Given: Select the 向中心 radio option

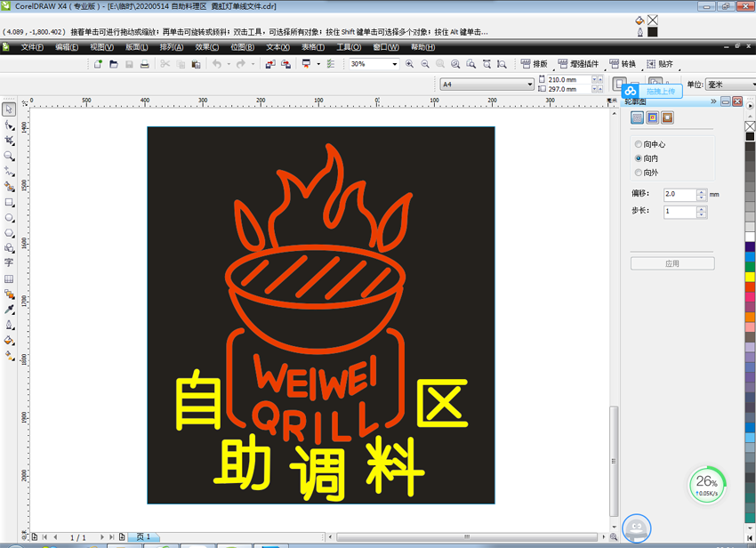Looking at the screenshot, I should (x=650, y=144).
